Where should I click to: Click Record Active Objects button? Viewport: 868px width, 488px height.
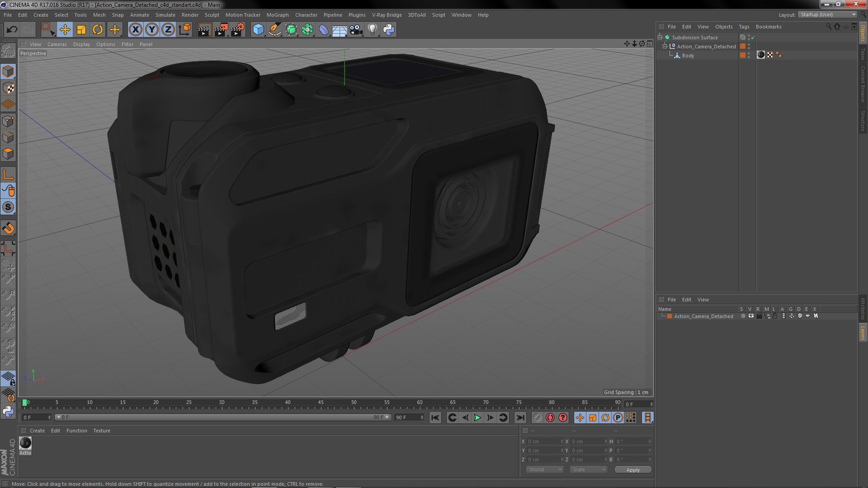[537, 418]
